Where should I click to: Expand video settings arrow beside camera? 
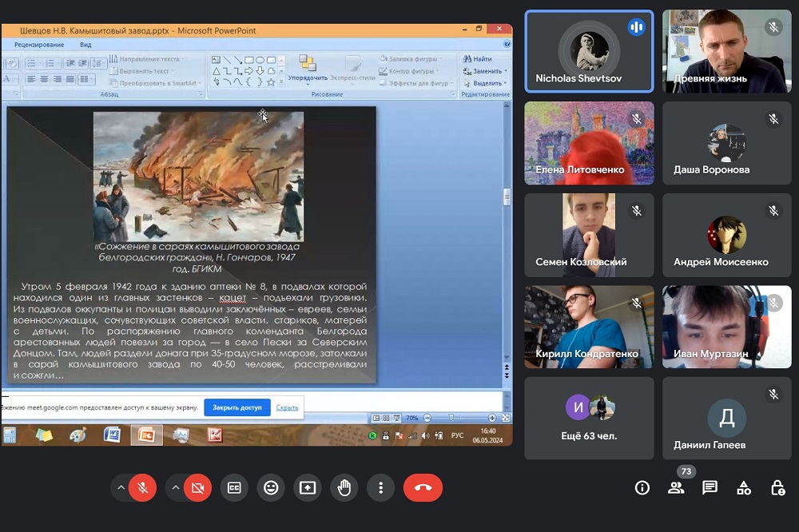[176, 487]
